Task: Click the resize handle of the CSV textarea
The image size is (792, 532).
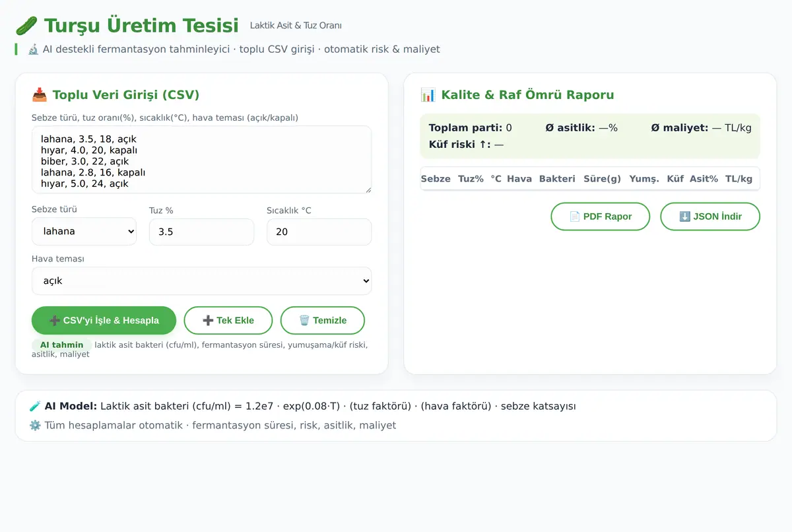Action: pos(367,189)
